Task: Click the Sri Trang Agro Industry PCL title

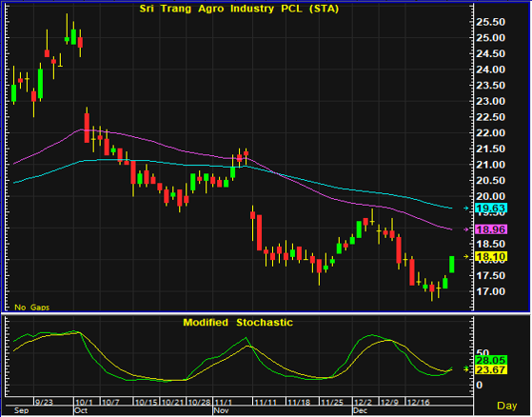Action: click(239, 9)
